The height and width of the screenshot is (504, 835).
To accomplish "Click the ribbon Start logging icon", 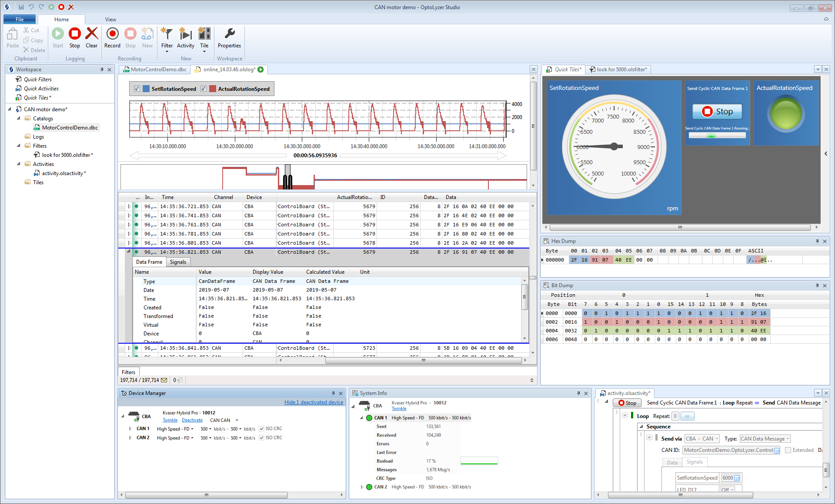I will [57, 34].
